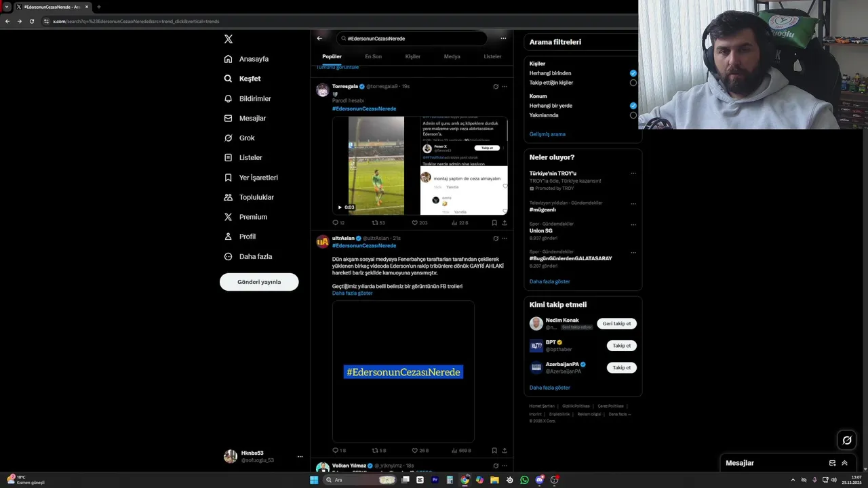Open Windows Start menu
This screenshot has width=868, height=488.
[314, 480]
